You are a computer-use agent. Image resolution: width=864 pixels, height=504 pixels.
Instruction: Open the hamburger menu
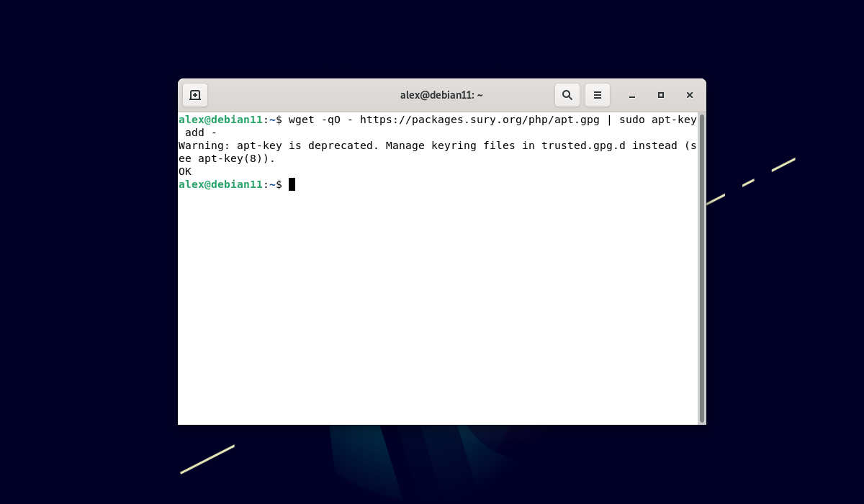597,95
